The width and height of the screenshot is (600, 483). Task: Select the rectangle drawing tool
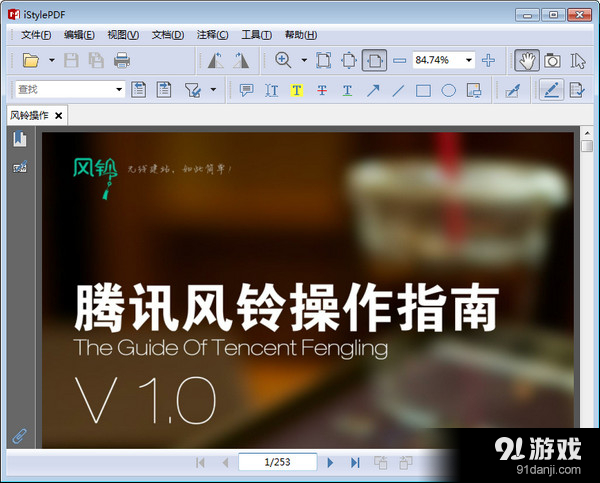pyautogui.click(x=423, y=91)
